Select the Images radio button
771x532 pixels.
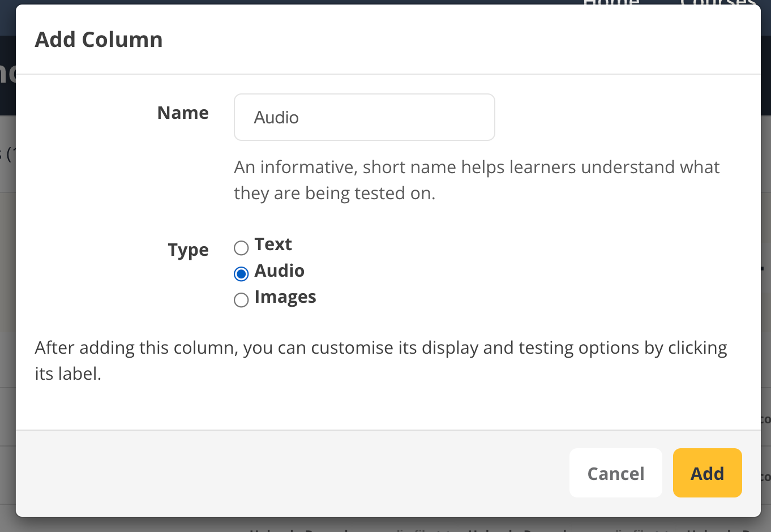click(241, 300)
